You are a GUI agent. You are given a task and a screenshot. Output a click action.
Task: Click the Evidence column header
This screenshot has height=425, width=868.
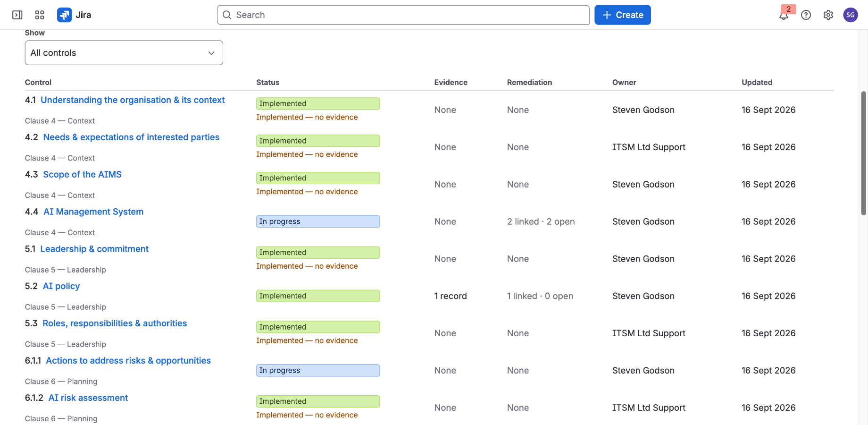[451, 82]
